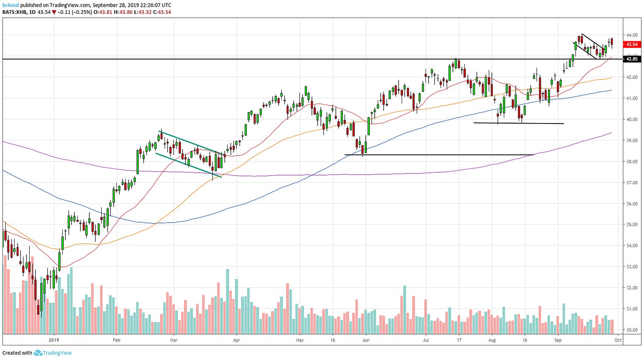Select the upper black flag line in September
This screenshot has width=644, height=360.
click(x=593, y=40)
